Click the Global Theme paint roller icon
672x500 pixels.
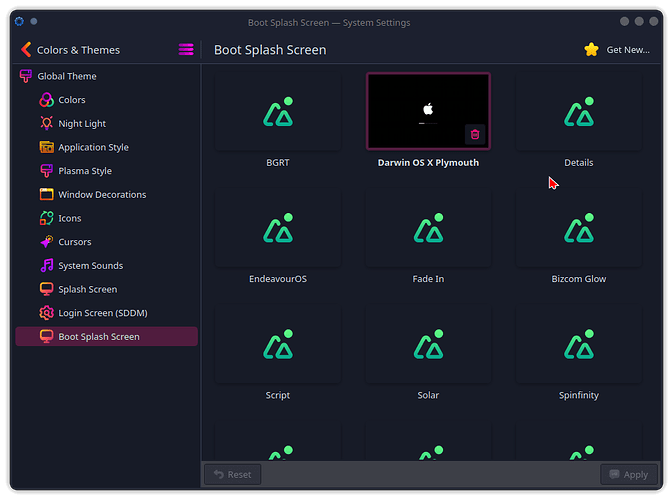click(26, 76)
